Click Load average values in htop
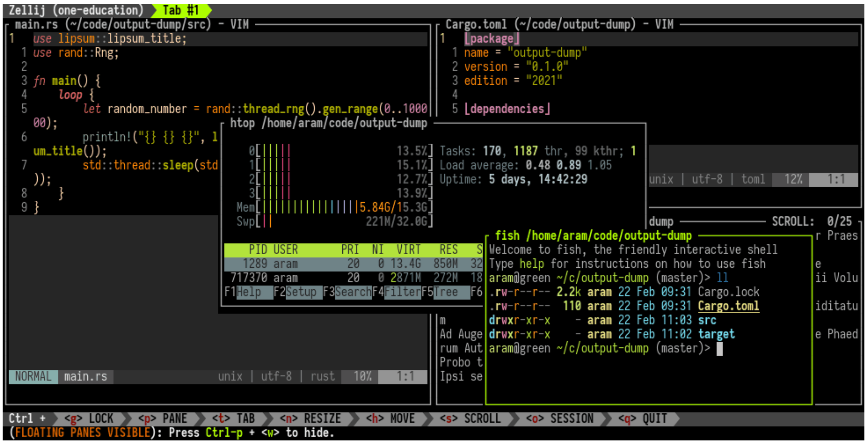Screen dimensions: 868x444 (569, 165)
